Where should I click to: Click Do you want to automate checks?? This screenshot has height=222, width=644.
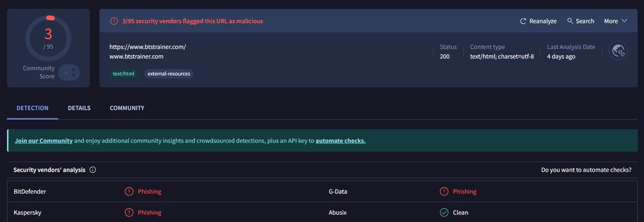pyautogui.click(x=586, y=170)
